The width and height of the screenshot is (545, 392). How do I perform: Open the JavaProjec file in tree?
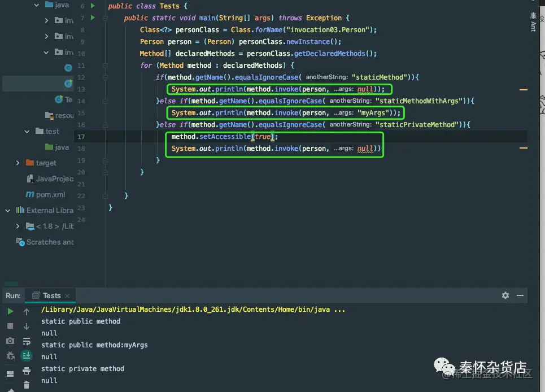[50, 179]
